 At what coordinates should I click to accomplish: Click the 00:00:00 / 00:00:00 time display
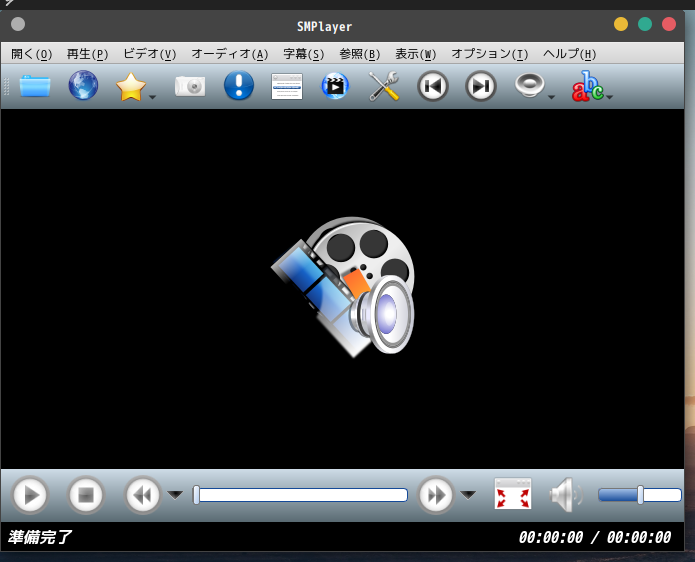(x=595, y=537)
